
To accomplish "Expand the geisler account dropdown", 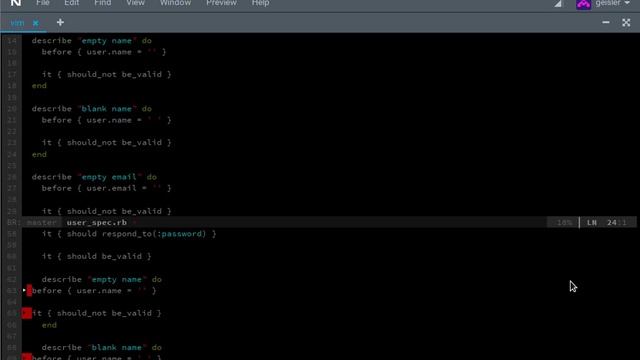I will tap(612, 3).
